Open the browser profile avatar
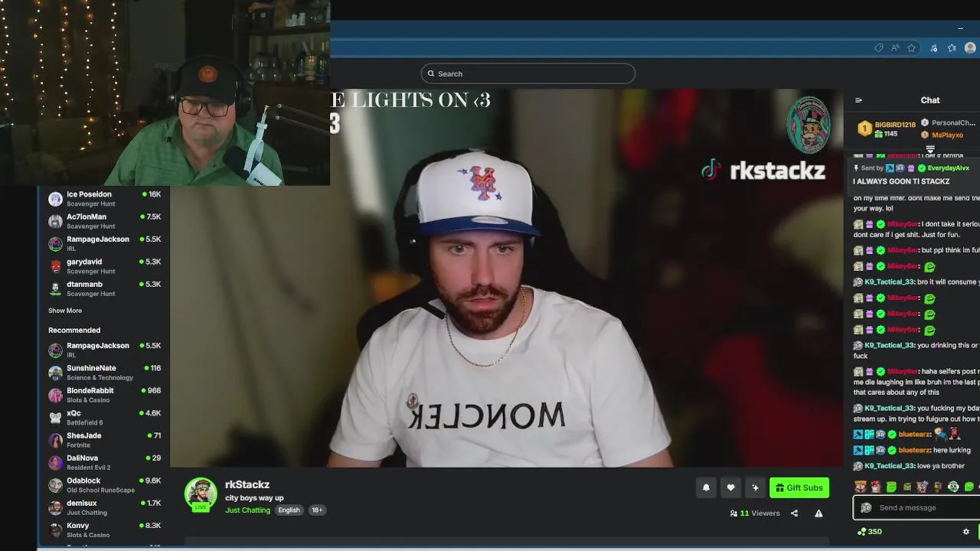Image resolution: width=980 pixels, height=551 pixels. pyautogui.click(x=970, y=48)
